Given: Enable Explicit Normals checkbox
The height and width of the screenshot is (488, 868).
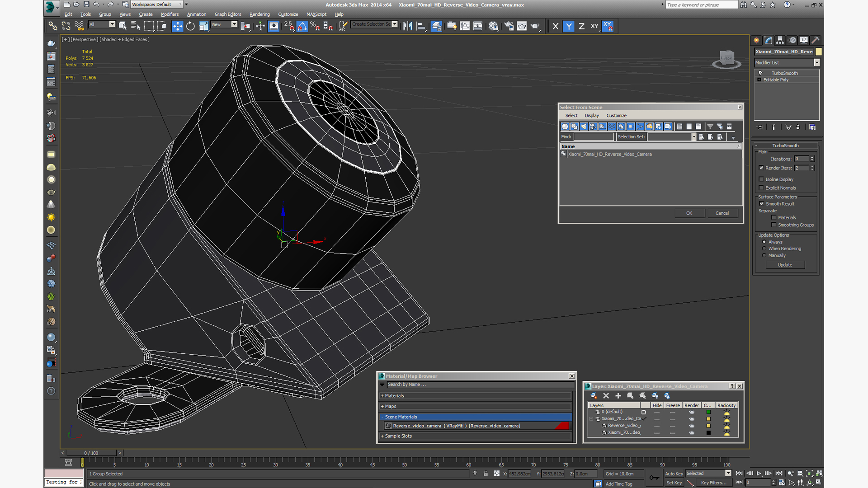Looking at the screenshot, I should pos(761,188).
